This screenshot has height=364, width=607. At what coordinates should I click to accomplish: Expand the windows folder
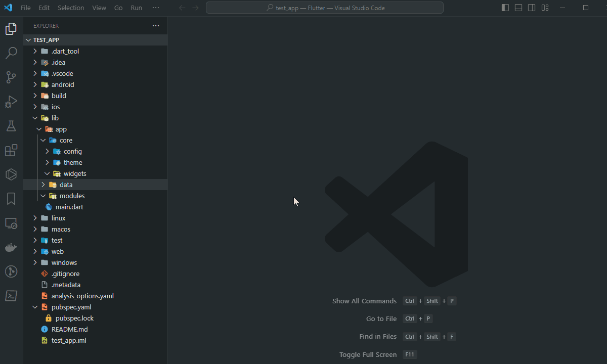(35, 262)
